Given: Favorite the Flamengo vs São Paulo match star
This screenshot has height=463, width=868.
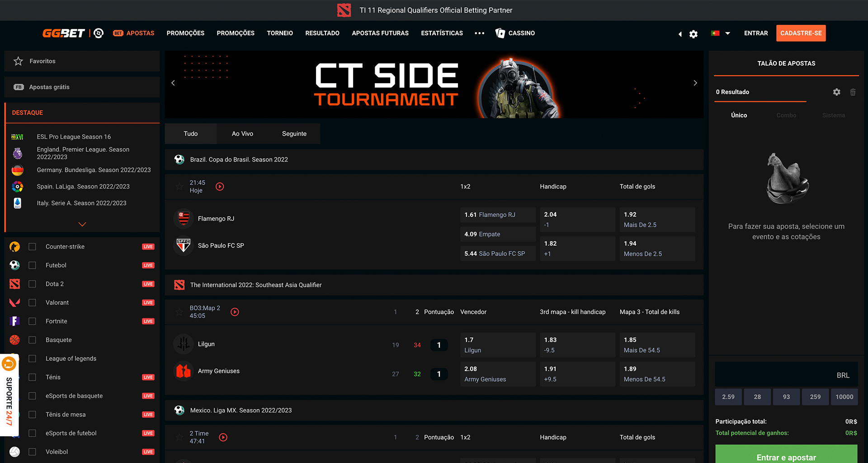Looking at the screenshot, I should click(x=179, y=186).
